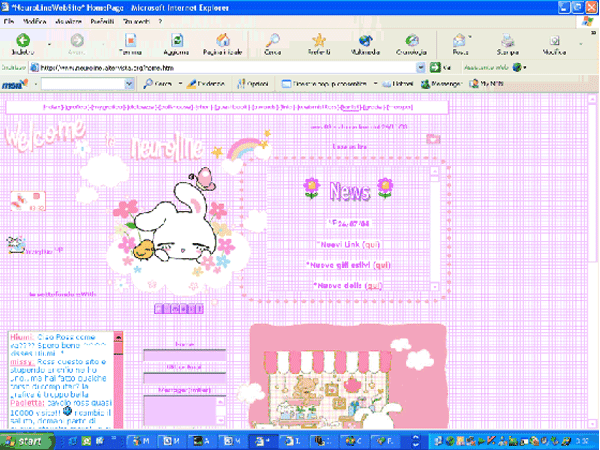Image resolution: width=600 pixels, height=450 pixels.
Task: Click the Nuovi Link (qui) link
Action: tap(348, 245)
